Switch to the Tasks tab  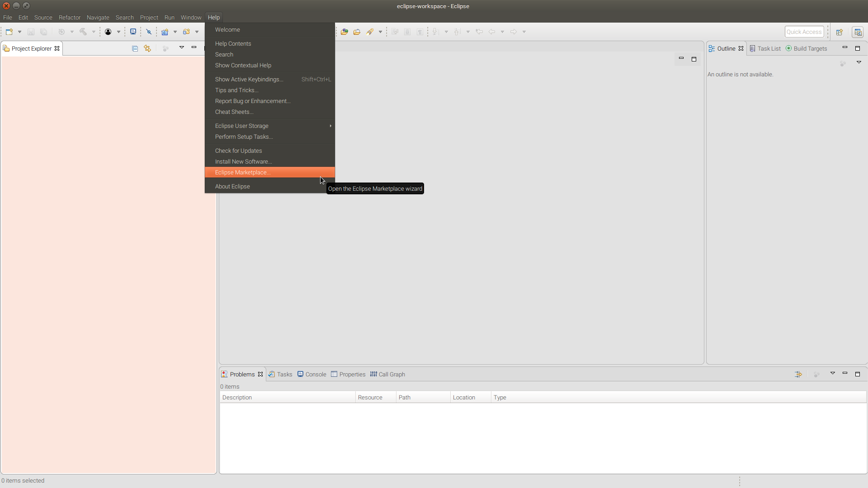click(280, 374)
